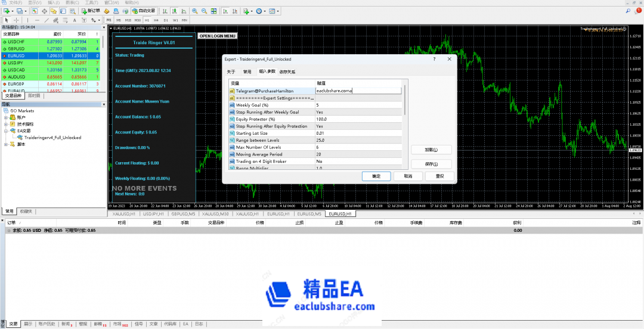The image size is (644, 329).
Task: Expand the 账户 accounts tree node
Action: click(6, 117)
